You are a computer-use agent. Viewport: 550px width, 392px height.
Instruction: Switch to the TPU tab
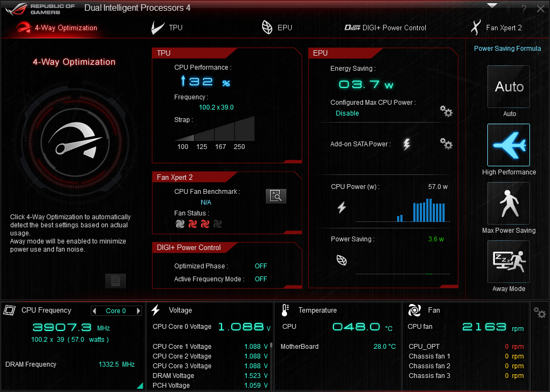point(167,28)
